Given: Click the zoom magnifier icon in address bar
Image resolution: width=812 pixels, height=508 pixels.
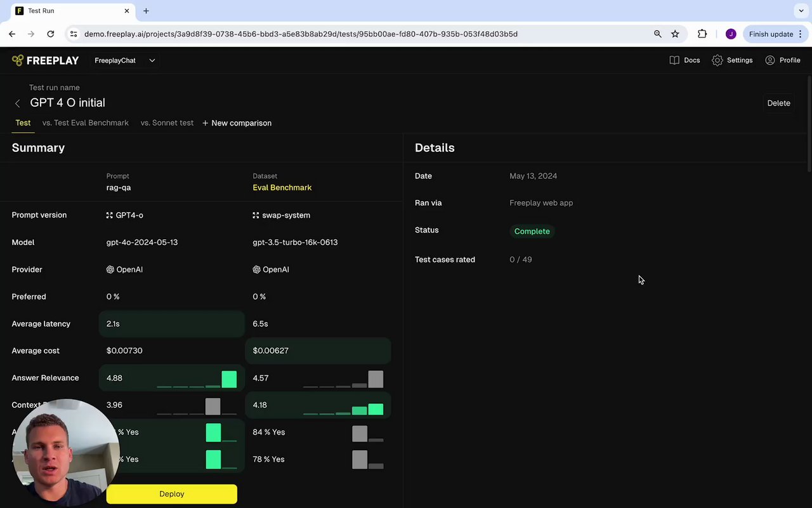Looking at the screenshot, I should [658, 34].
